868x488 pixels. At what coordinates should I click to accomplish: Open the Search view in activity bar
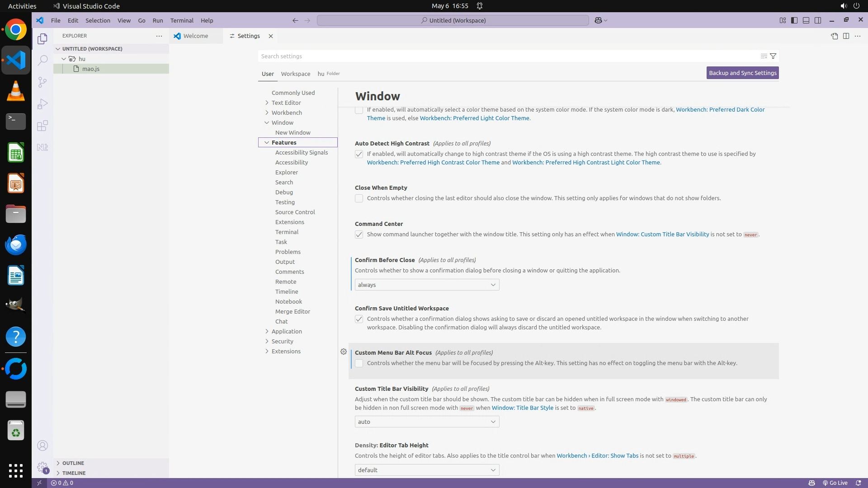point(42,60)
